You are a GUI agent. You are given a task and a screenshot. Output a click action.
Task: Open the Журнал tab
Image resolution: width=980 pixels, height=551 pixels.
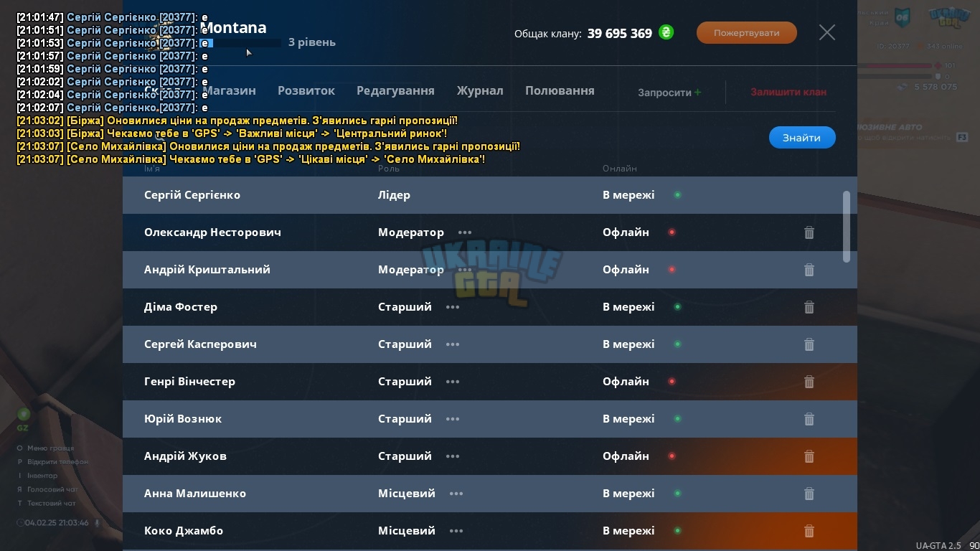[480, 90]
